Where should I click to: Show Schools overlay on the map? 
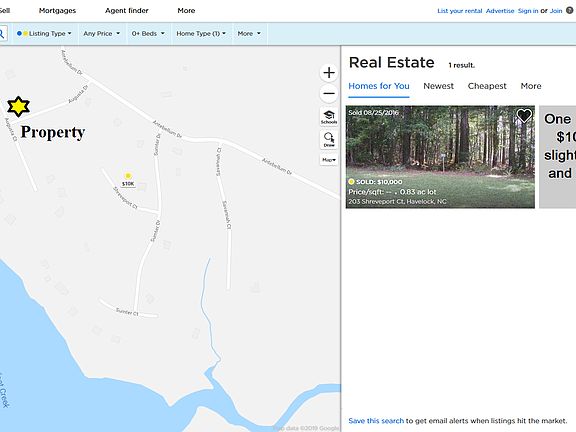[329, 117]
